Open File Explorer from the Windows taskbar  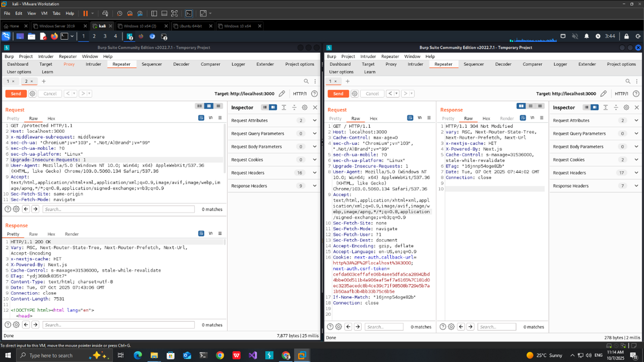pos(154,356)
